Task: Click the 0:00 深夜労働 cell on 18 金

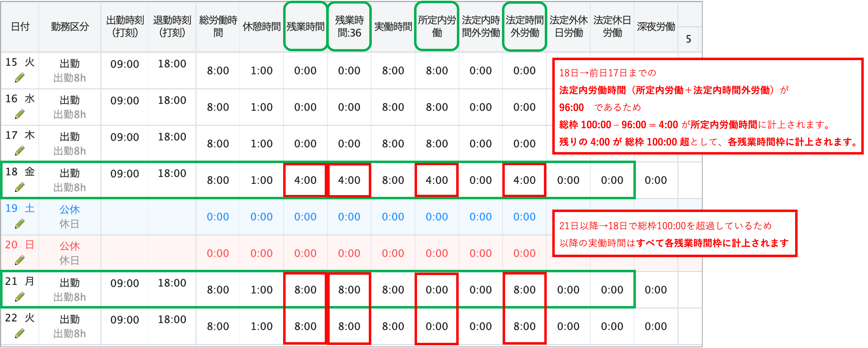Action: pyautogui.click(x=656, y=180)
